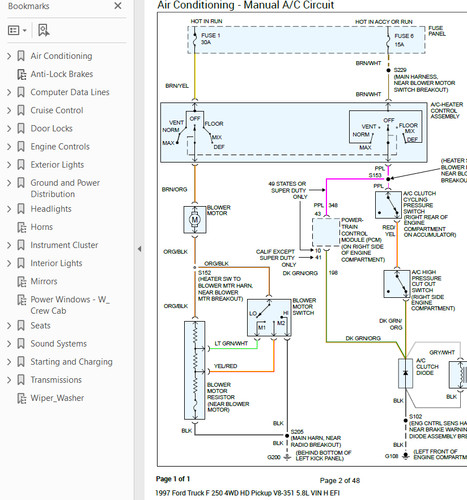Open the Engine Controls bookmark
This screenshot has width=467, height=500.
pyautogui.click(x=60, y=147)
